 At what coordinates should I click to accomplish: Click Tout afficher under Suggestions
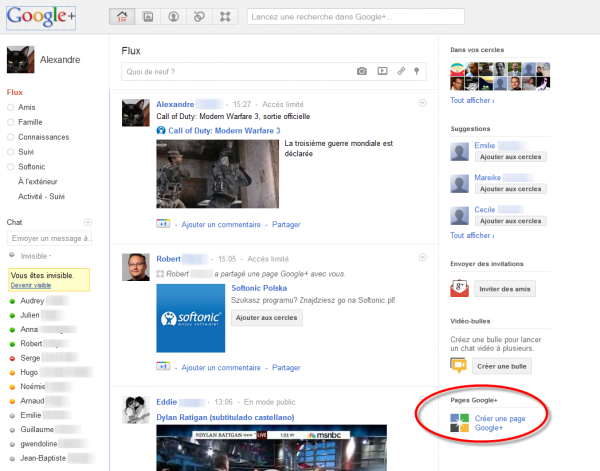point(472,235)
